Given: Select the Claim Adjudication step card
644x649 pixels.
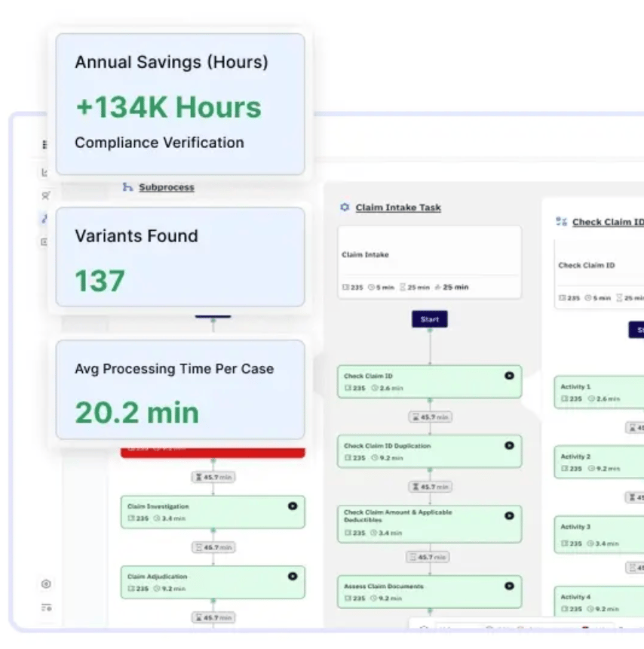Looking at the screenshot, I should [x=213, y=583].
